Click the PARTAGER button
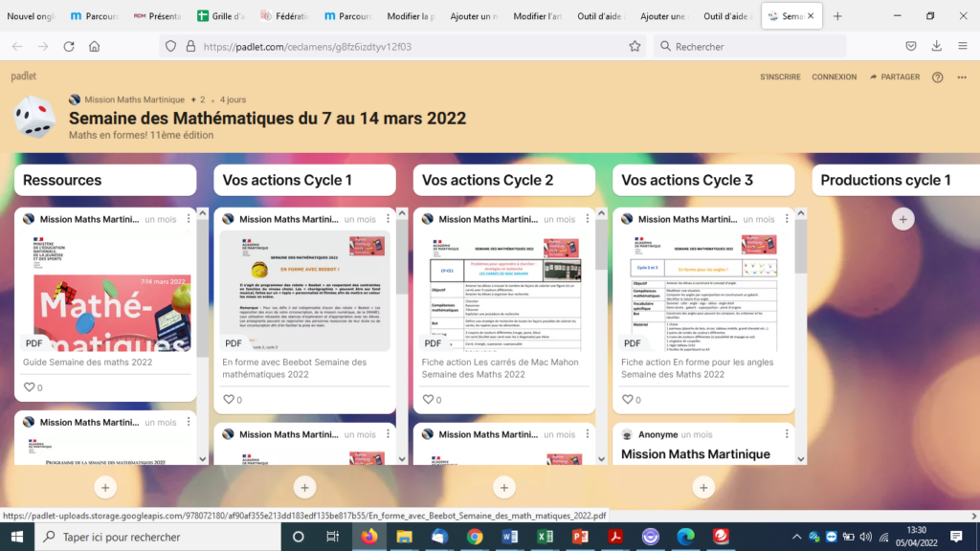The image size is (980, 551). point(895,77)
